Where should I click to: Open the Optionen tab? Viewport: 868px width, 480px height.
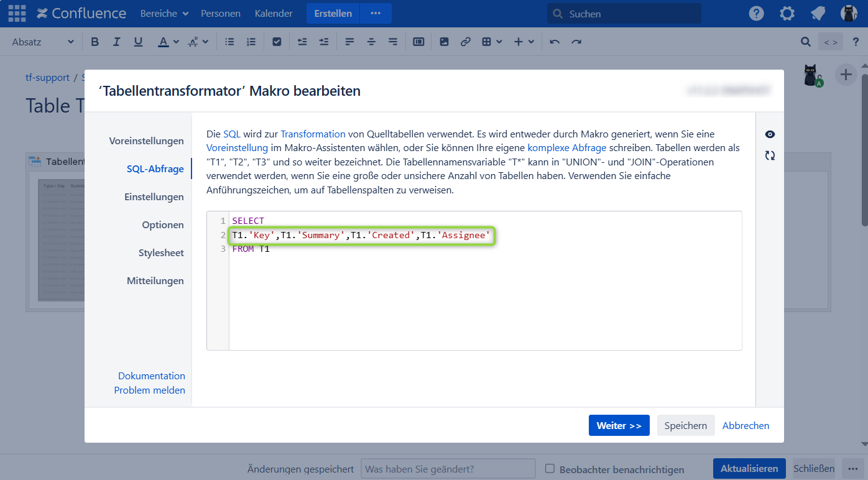click(x=162, y=225)
